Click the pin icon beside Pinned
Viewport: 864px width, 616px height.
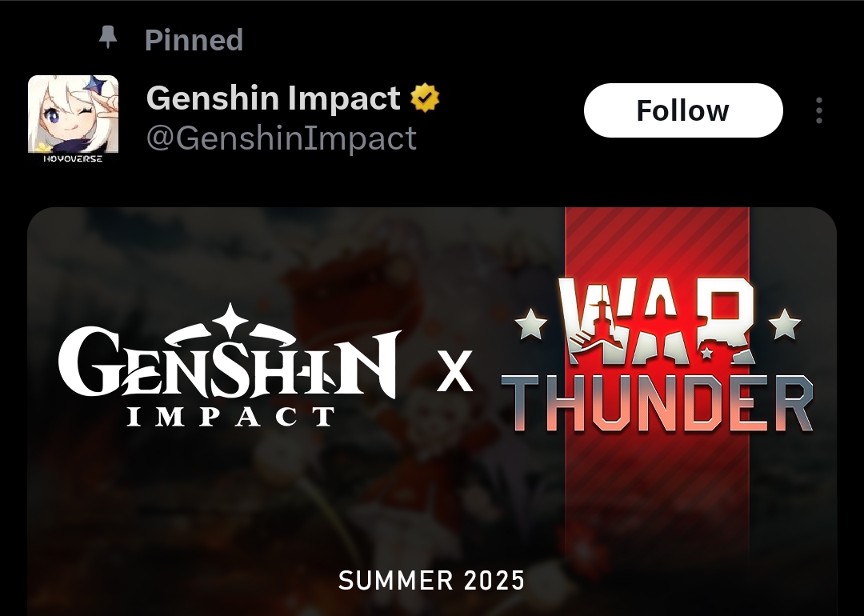[x=108, y=38]
